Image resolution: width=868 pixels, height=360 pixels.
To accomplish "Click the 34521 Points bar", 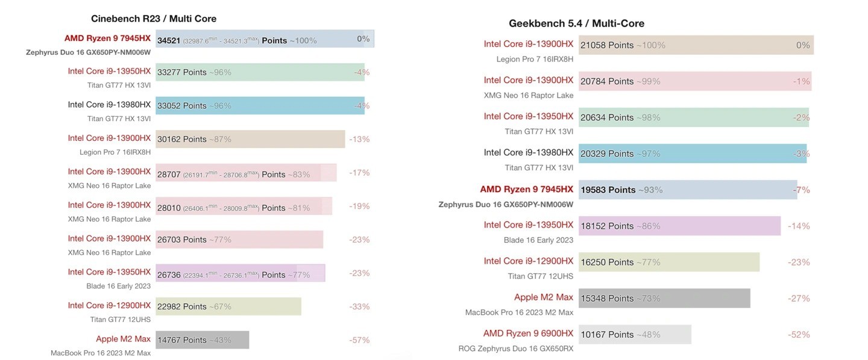I will pyautogui.click(x=265, y=39).
